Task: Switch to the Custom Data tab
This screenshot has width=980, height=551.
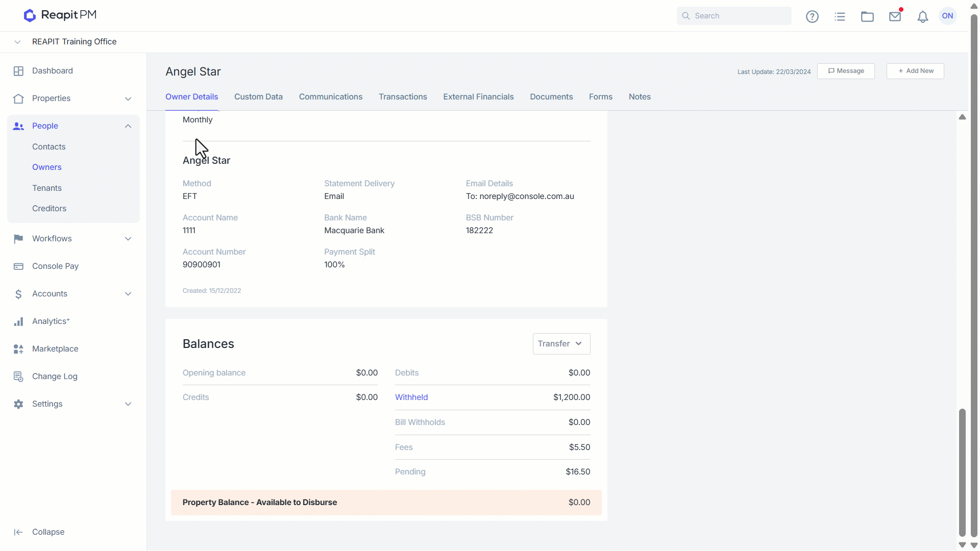Action: (x=258, y=97)
